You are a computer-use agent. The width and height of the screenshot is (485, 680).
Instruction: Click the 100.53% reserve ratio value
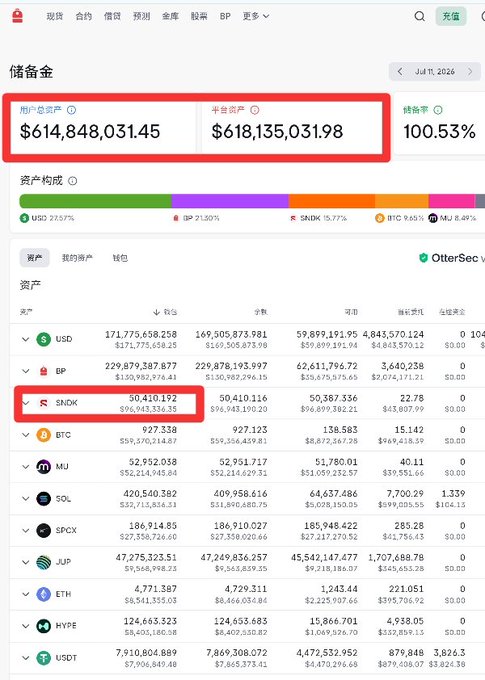coord(439,131)
